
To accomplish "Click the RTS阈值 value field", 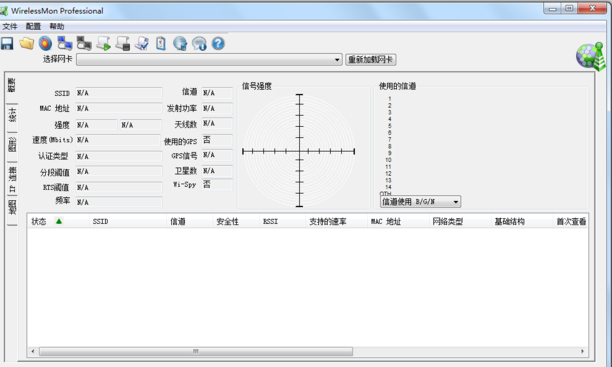I will (x=119, y=187).
